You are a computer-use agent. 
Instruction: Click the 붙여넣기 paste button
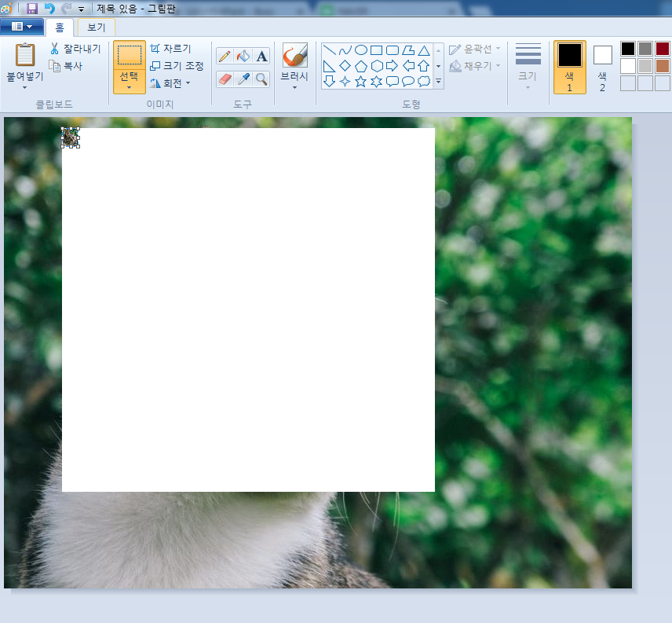coord(25,62)
